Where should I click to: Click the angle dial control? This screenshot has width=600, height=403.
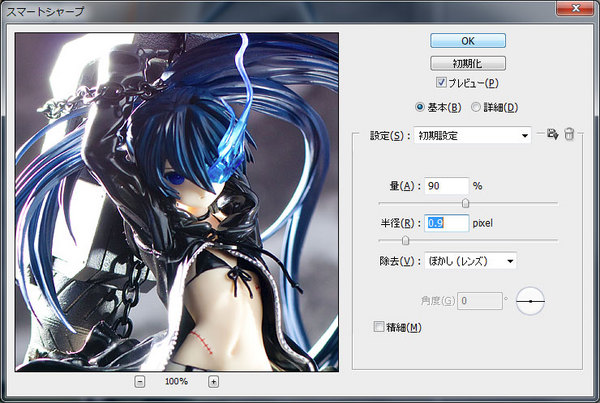pyautogui.click(x=530, y=301)
